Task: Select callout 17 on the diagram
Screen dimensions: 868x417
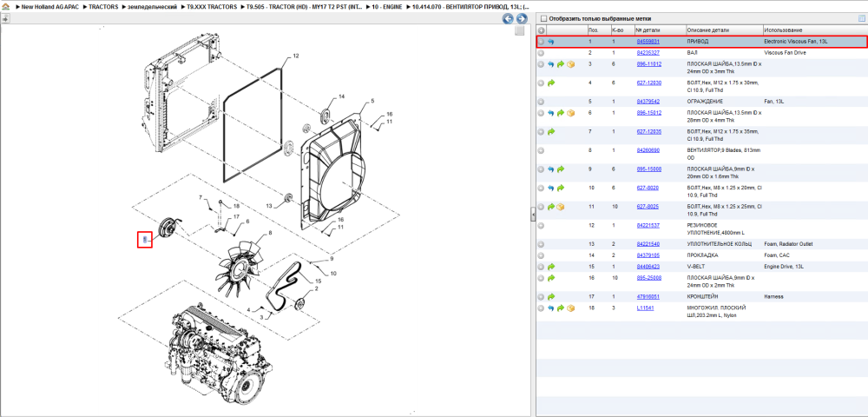Action: [236, 216]
